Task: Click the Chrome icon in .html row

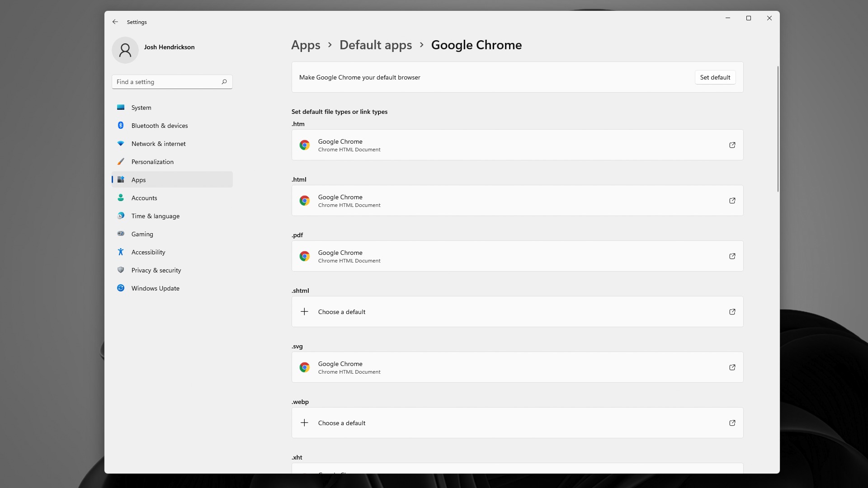Action: (305, 201)
